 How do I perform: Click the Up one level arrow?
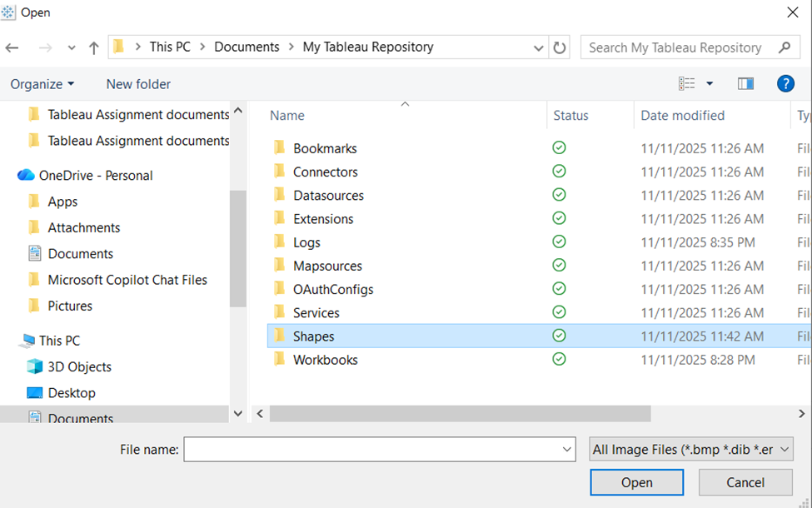93,47
